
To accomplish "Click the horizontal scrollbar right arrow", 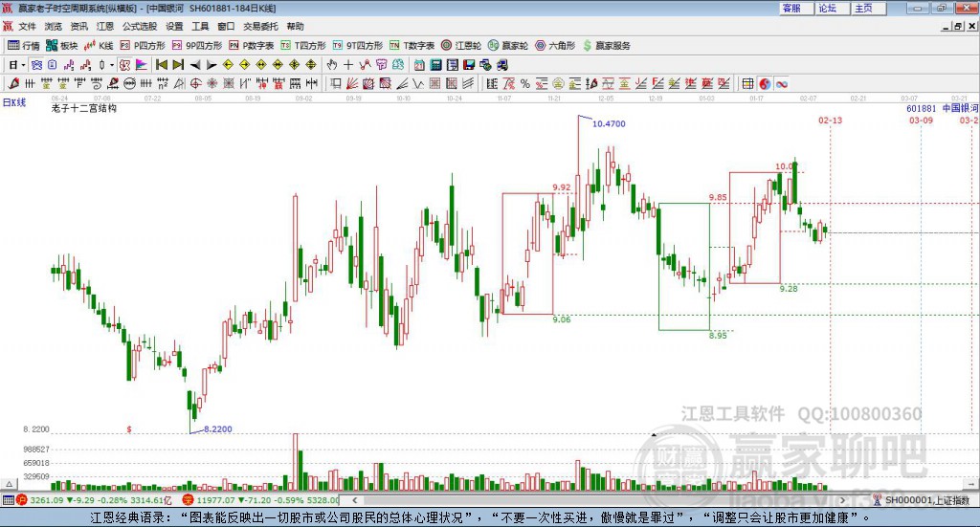I will point(842,500).
